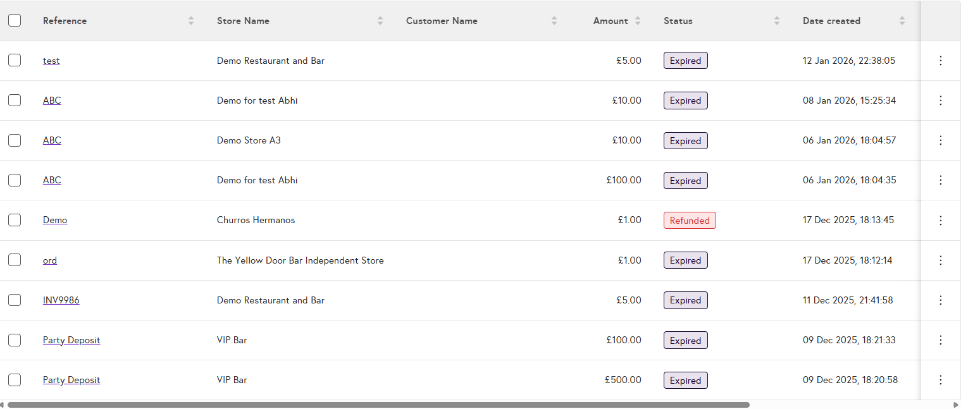Open row actions for the £500.00 Party Deposit

(940, 380)
